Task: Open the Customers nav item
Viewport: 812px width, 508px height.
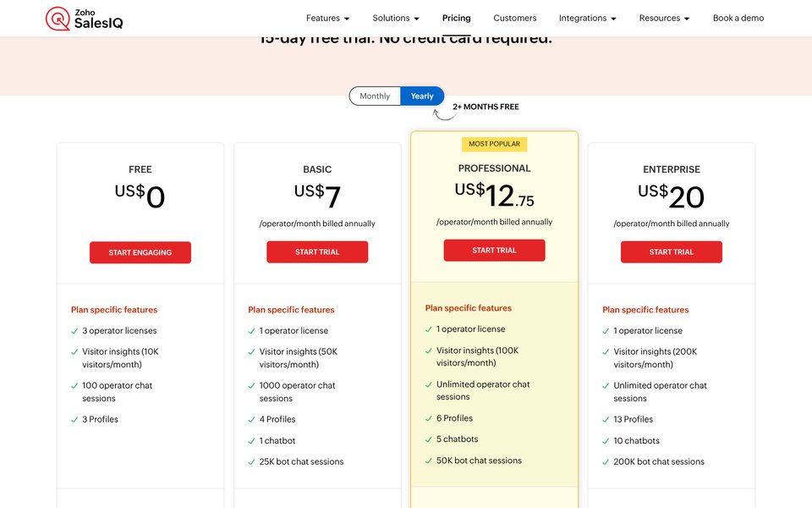Action: [x=515, y=18]
